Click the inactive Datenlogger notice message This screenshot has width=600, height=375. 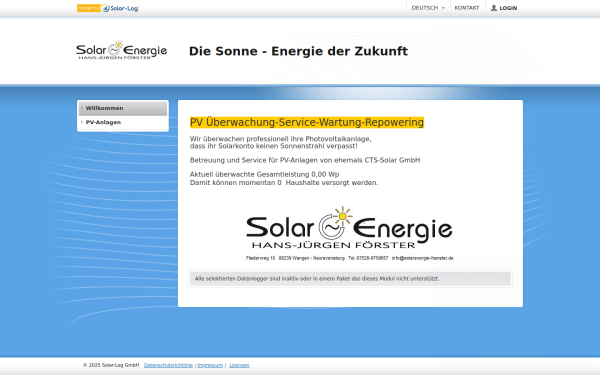pos(350,279)
